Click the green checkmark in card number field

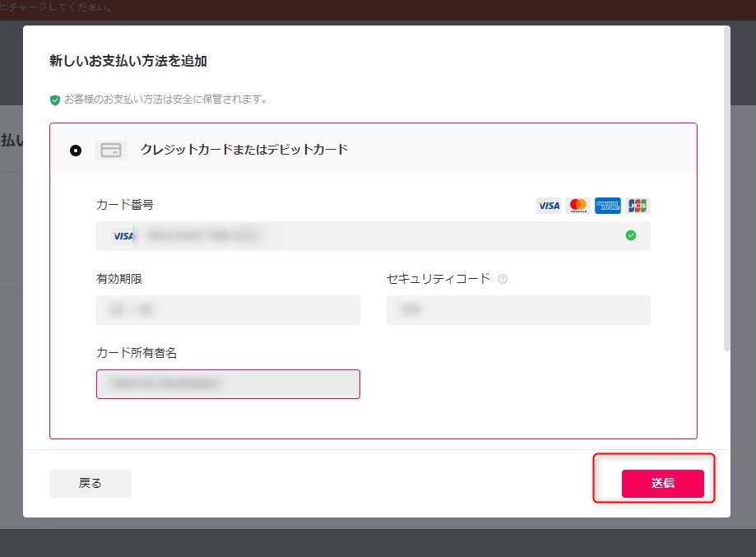pyautogui.click(x=631, y=235)
